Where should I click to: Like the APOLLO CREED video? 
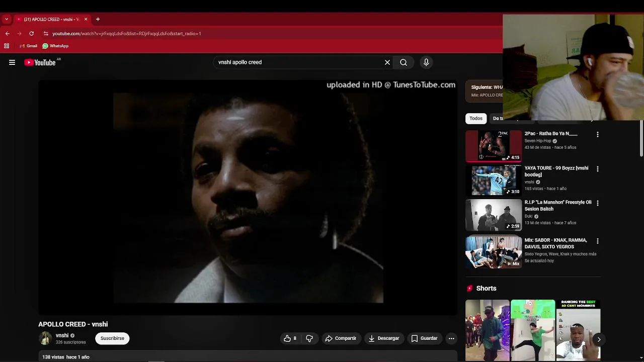coord(290,338)
